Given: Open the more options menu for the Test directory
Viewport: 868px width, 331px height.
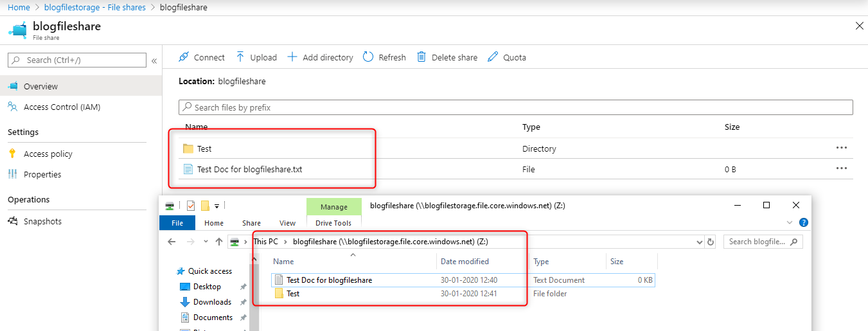Looking at the screenshot, I should pyautogui.click(x=842, y=148).
